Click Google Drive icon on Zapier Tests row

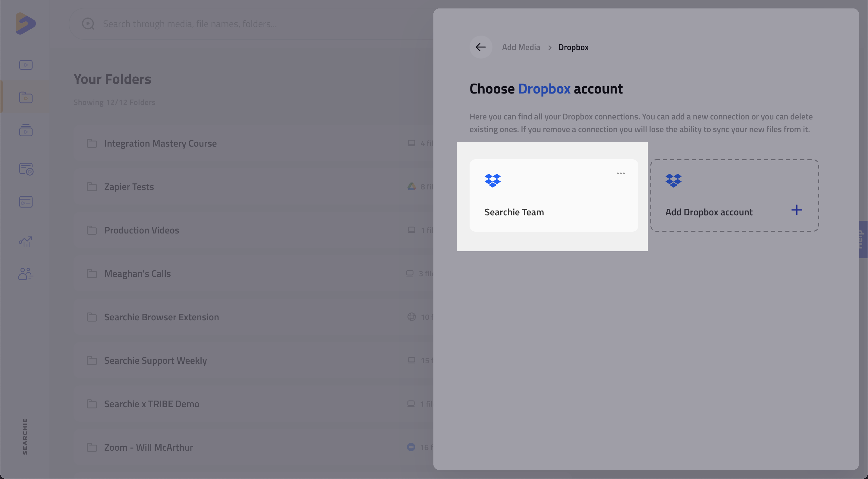click(411, 186)
